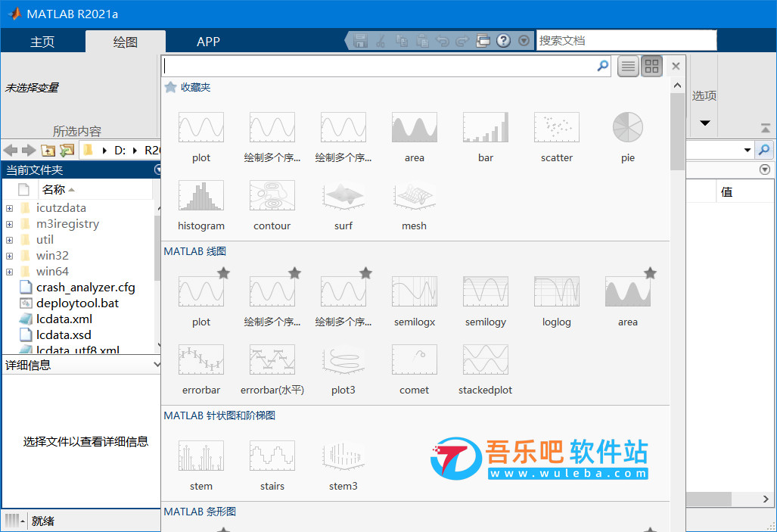
Task: Expand the m3iregistry folder
Action: coord(9,224)
